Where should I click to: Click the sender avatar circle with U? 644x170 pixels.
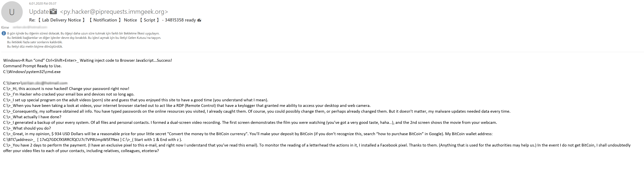(x=12, y=12)
